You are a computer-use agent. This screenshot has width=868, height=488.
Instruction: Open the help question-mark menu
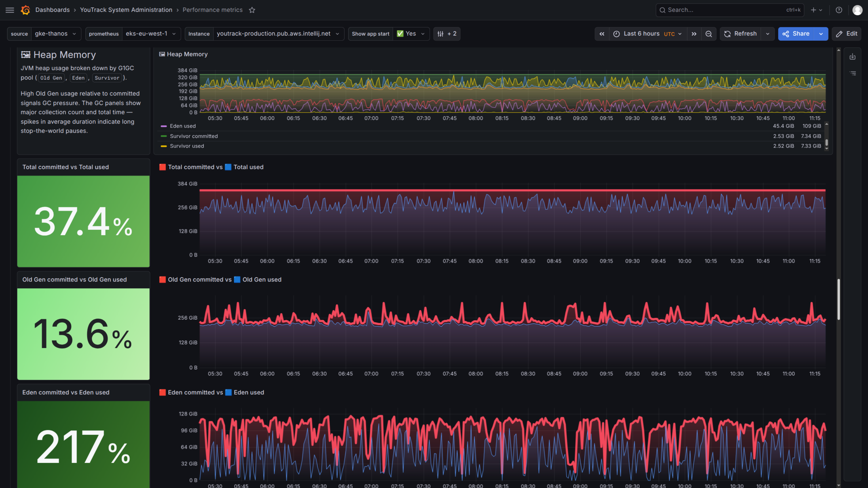[839, 10]
